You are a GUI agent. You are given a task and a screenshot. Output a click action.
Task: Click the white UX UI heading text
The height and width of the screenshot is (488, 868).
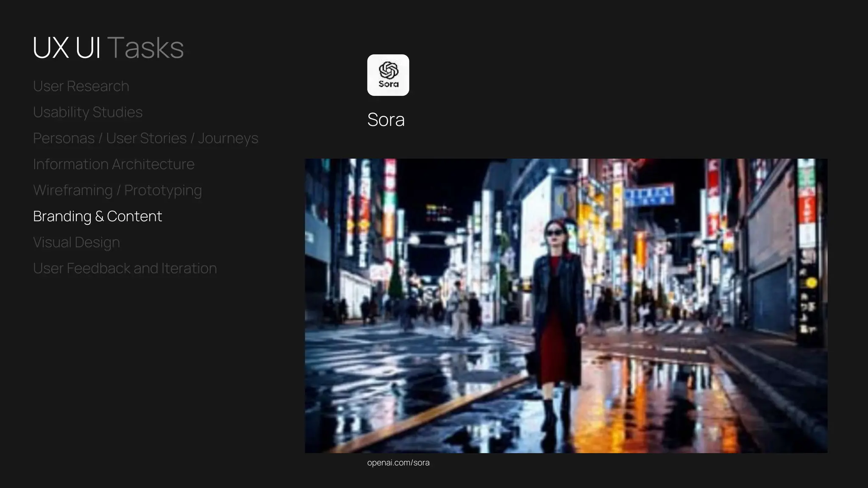(x=67, y=47)
